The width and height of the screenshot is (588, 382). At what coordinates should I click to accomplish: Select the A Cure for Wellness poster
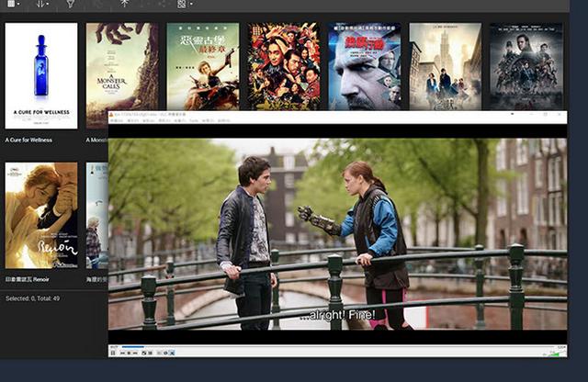click(41, 75)
